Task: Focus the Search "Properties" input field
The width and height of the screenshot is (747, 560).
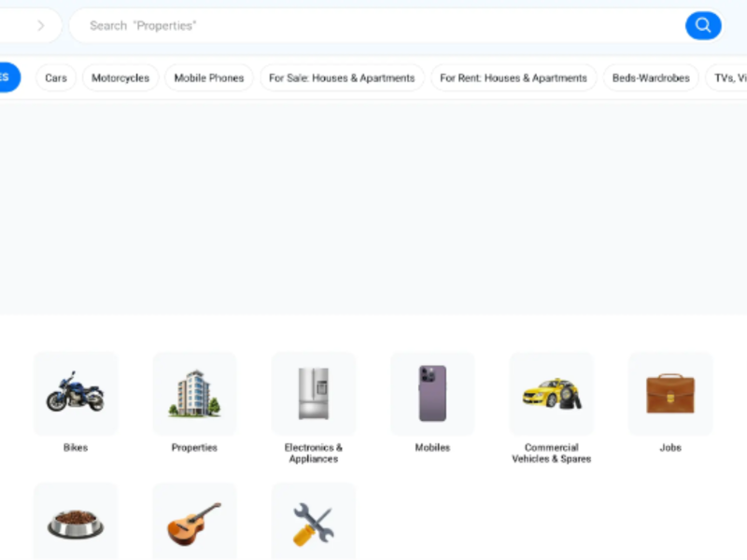Action: coord(373,25)
